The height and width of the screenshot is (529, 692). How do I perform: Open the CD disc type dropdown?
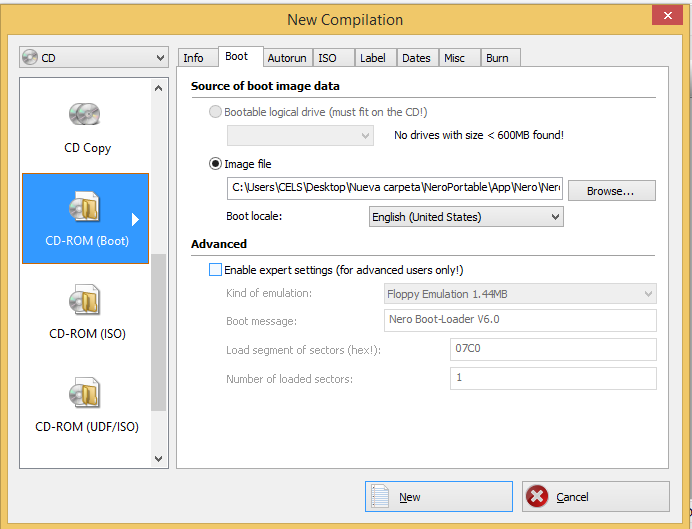[94, 57]
